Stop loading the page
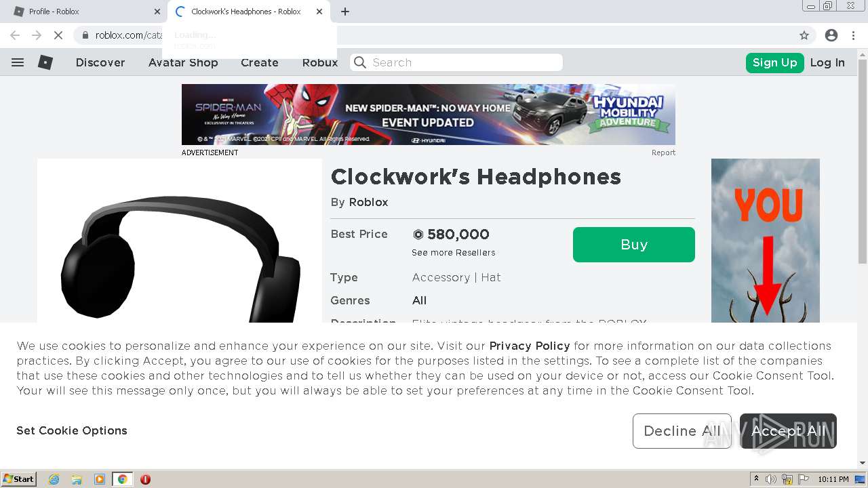The height and width of the screenshot is (488, 868). (x=58, y=35)
